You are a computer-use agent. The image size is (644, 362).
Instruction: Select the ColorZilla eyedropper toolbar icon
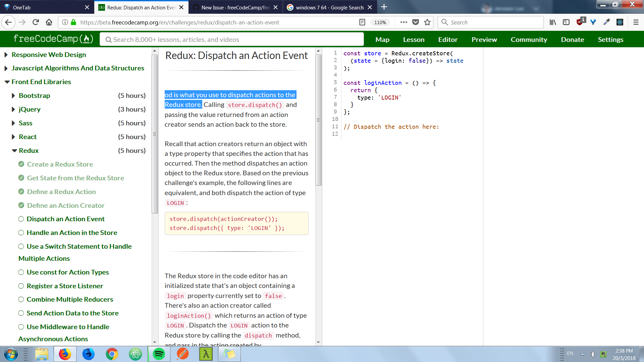point(607,22)
